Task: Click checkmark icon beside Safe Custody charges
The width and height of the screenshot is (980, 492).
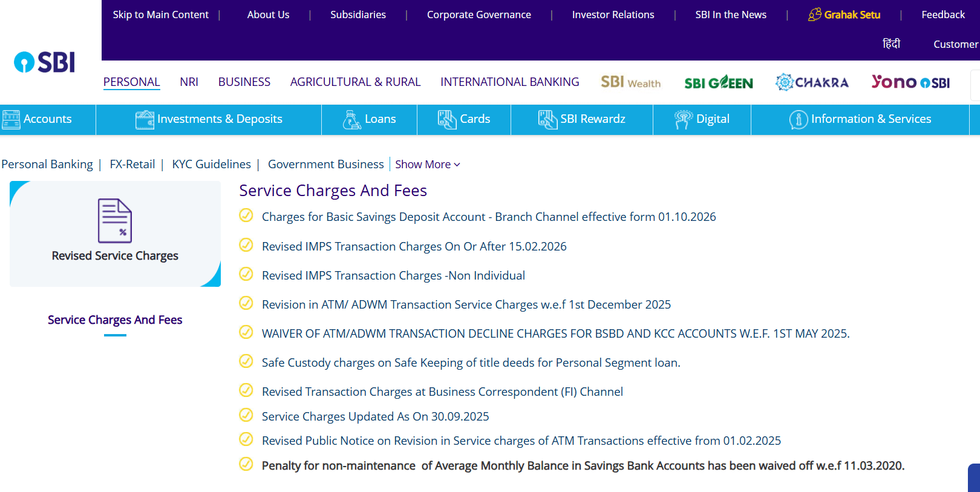Action: 246,361
